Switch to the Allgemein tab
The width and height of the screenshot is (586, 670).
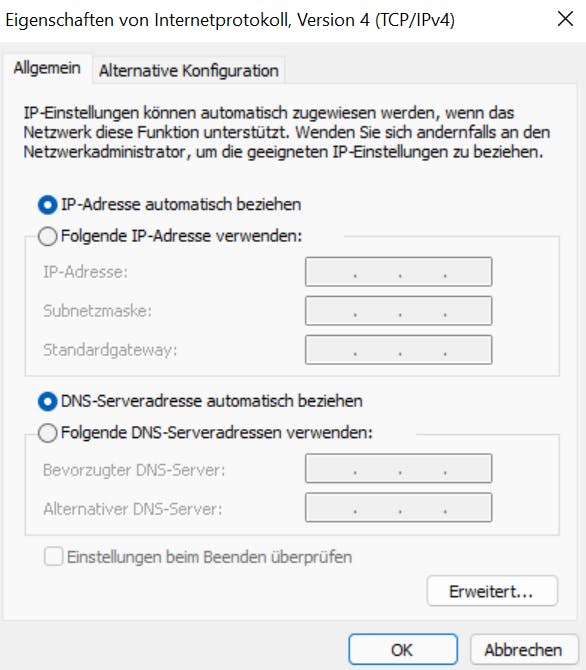click(x=47, y=68)
